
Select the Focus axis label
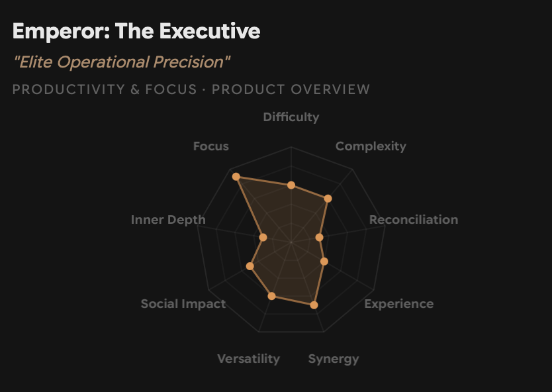[x=211, y=146]
